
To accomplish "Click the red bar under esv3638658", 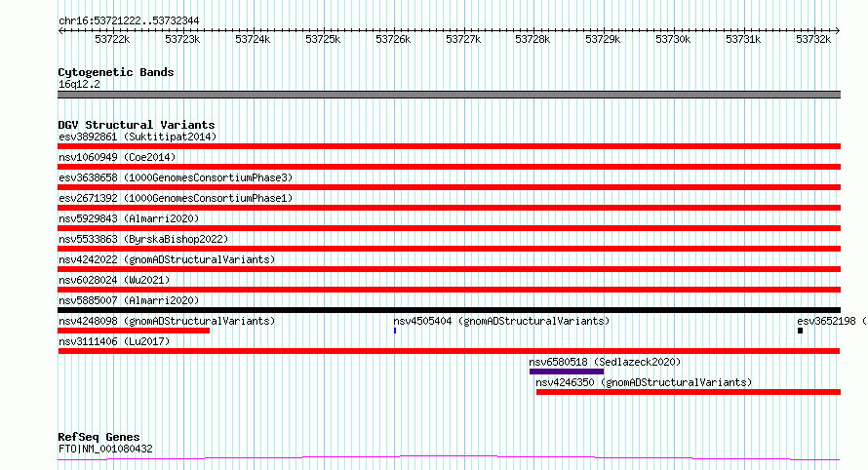I will point(449,187).
